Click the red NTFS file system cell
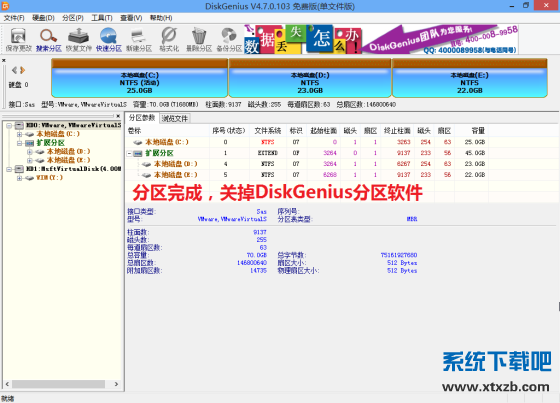560x403 pixels. (268, 142)
